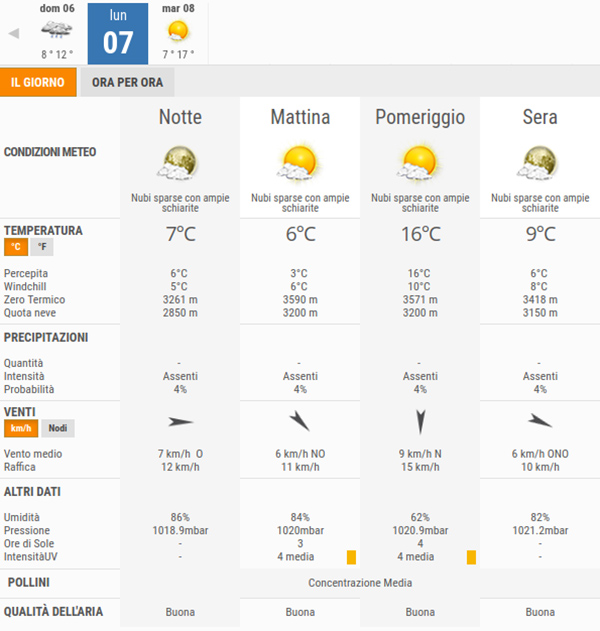Set wind units to Nodi
Screen dimensions: 600x631
(58, 428)
